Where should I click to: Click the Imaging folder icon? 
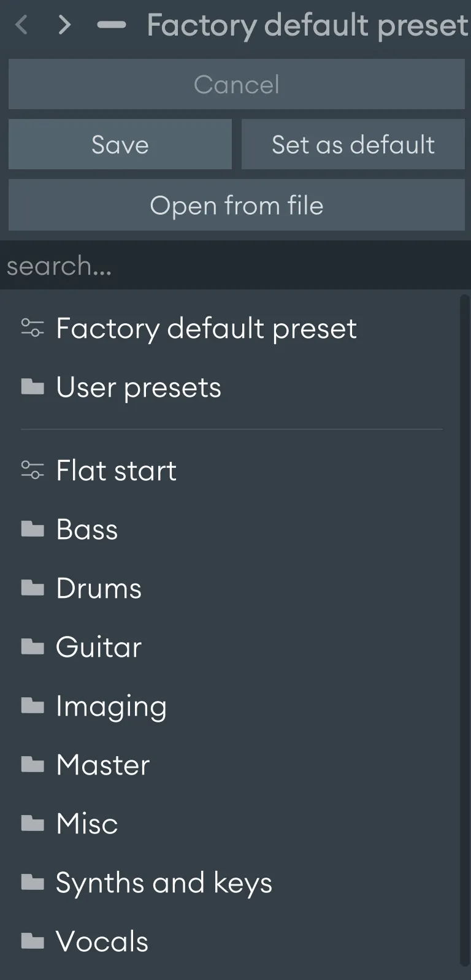33,705
